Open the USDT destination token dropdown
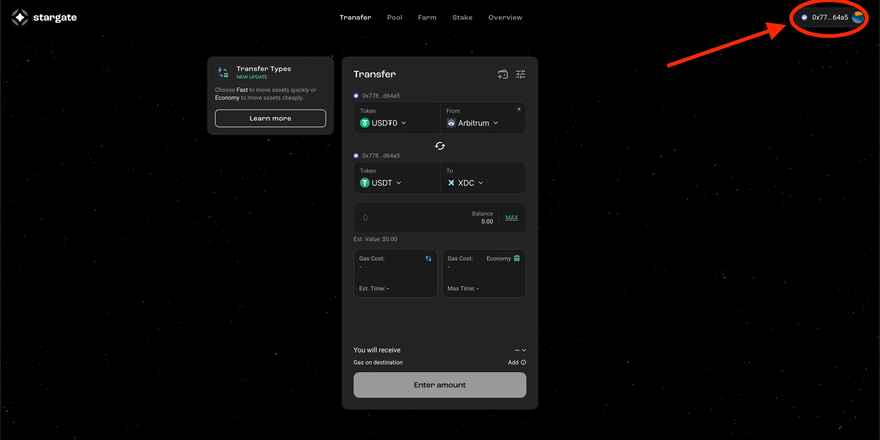The image size is (880, 440). click(381, 183)
